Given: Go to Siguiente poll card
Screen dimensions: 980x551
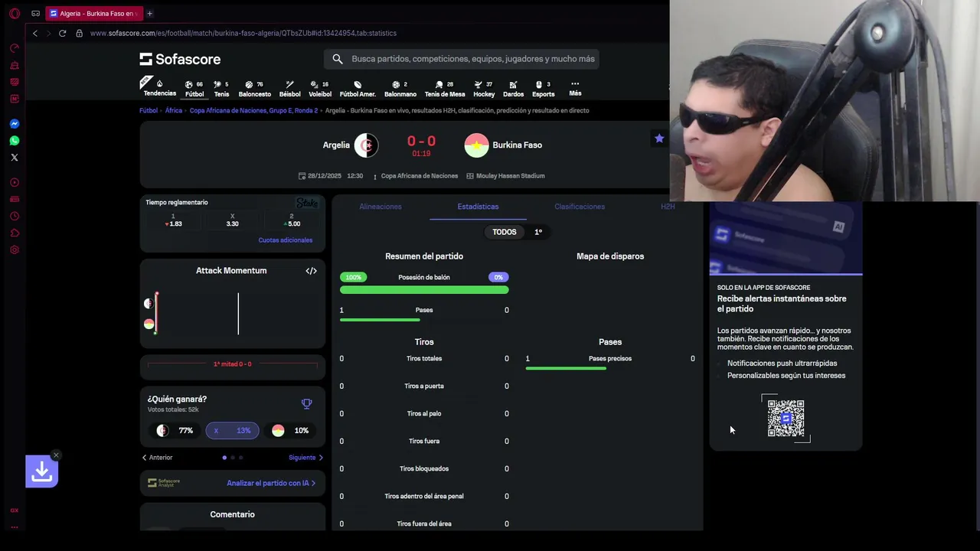Looking at the screenshot, I should [305, 458].
